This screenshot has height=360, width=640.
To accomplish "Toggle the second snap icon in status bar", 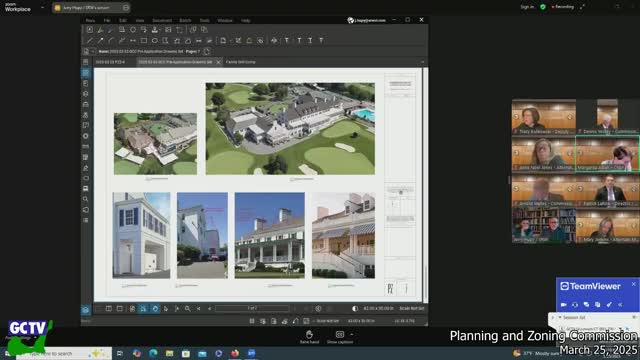I will pyautogui.click(x=263, y=321).
